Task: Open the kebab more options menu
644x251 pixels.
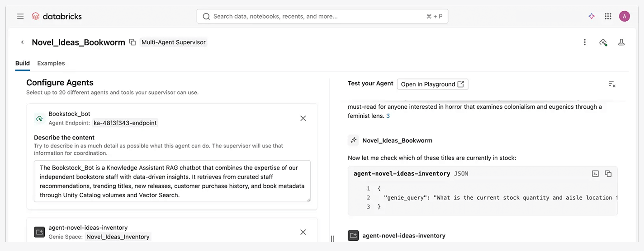Action: (585, 42)
